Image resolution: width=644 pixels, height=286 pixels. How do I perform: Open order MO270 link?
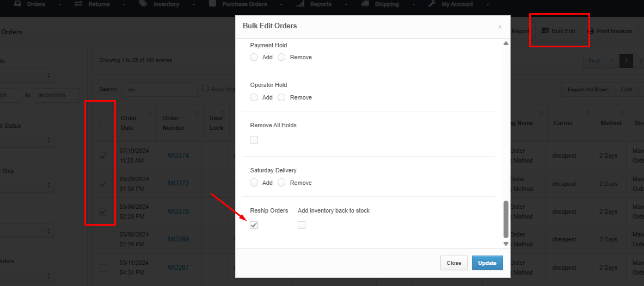coord(178,212)
